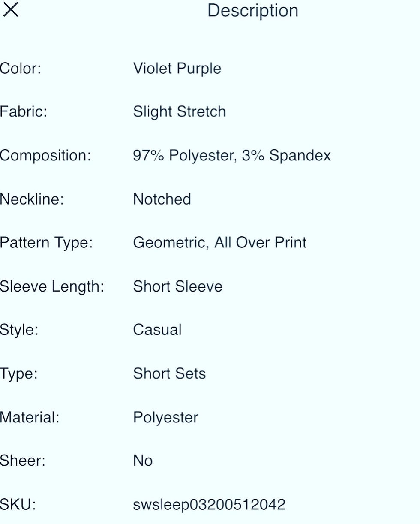Select the Fabric label

point(22,111)
